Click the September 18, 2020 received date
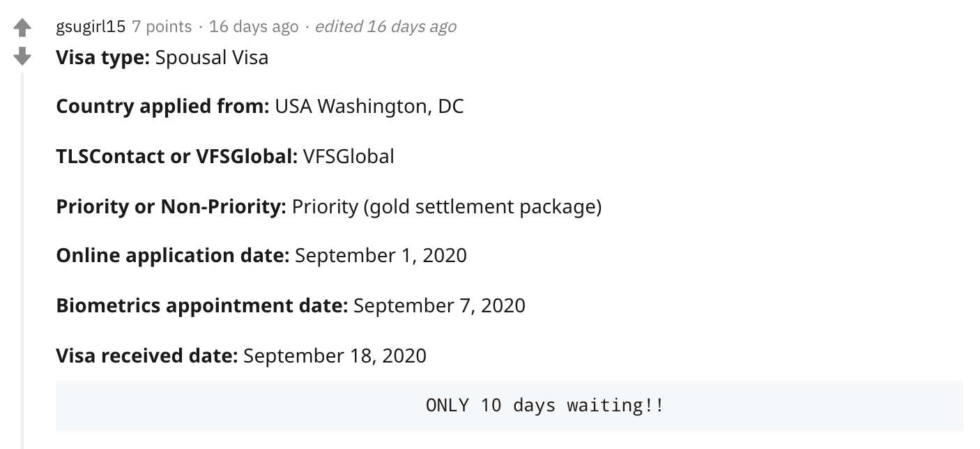 pyautogui.click(x=335, y=356)
